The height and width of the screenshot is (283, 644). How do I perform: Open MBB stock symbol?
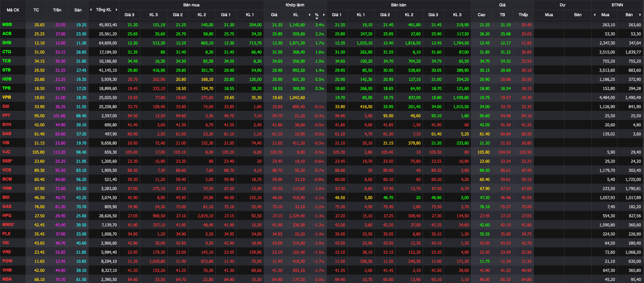point(7,25)
